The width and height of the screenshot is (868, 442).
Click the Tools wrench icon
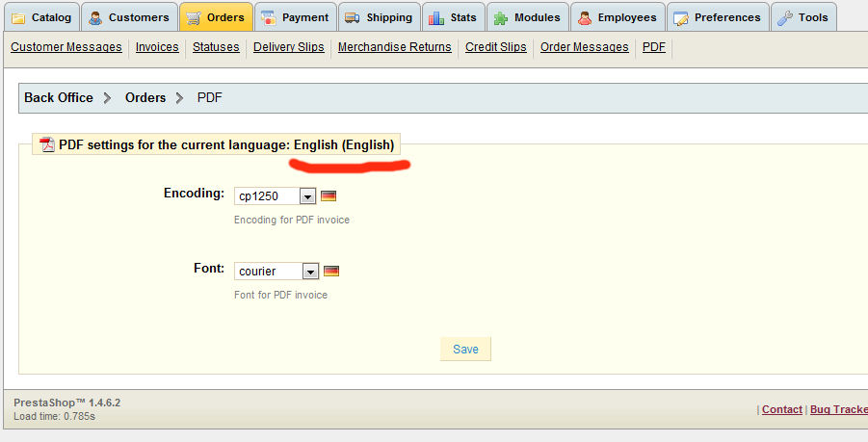pos(784,18)
